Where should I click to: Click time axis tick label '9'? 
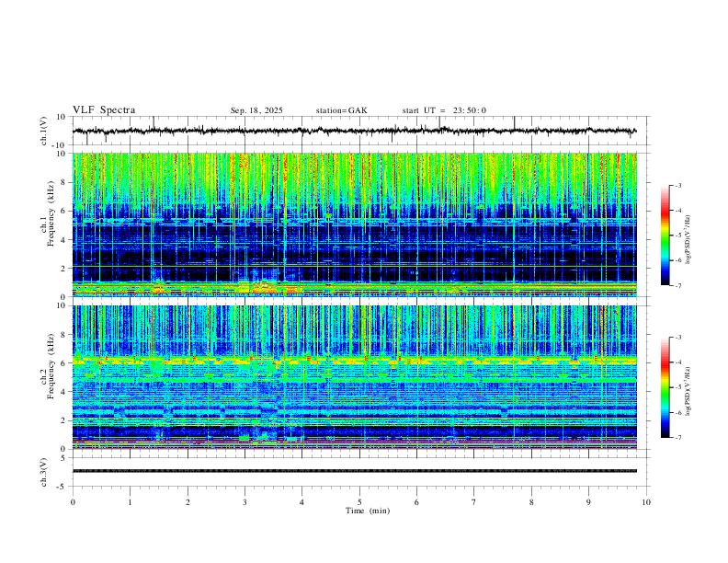588,502
